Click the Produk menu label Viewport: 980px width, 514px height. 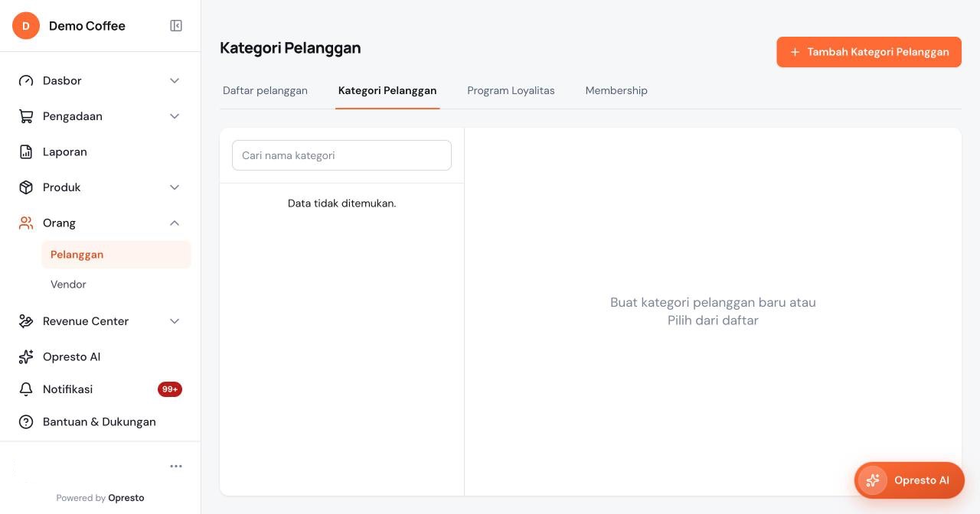coord(61,187)
